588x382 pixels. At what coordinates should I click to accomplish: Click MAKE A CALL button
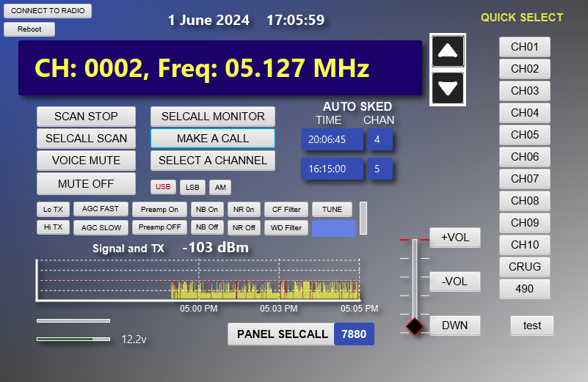[x=213, y=139]
